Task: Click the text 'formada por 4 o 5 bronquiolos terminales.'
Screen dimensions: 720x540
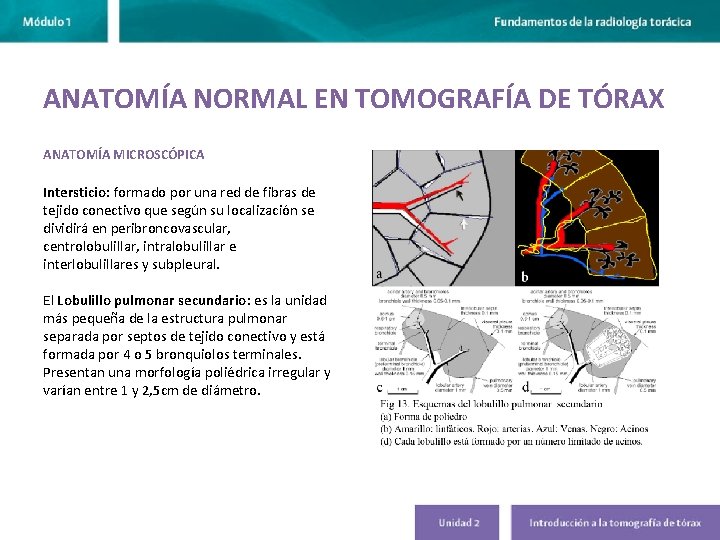Action: (x=172, y=354)
